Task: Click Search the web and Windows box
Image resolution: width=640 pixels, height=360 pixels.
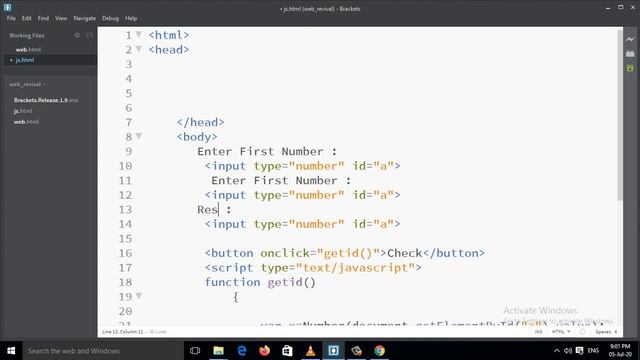Action: click(x=103, y=351)
